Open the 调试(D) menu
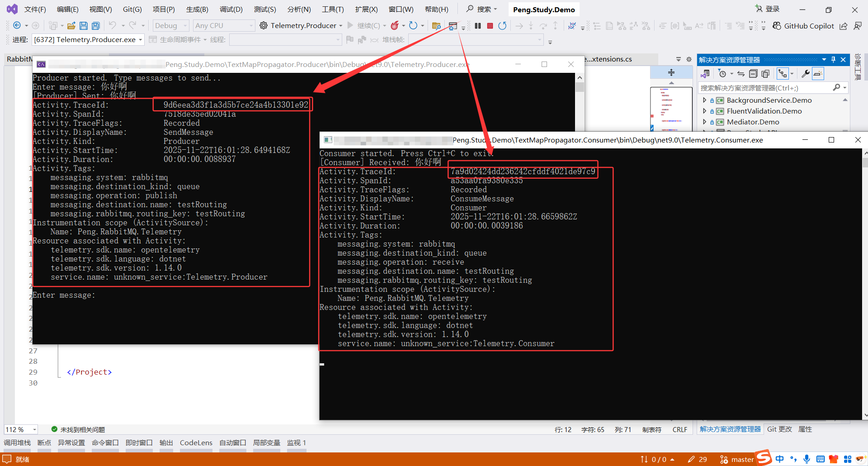This screenshot has width=868, height=466. click(231, 9)
